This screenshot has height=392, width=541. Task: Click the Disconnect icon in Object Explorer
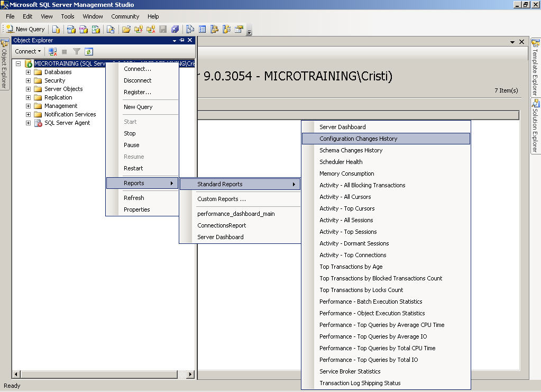[x=52, y=51]
